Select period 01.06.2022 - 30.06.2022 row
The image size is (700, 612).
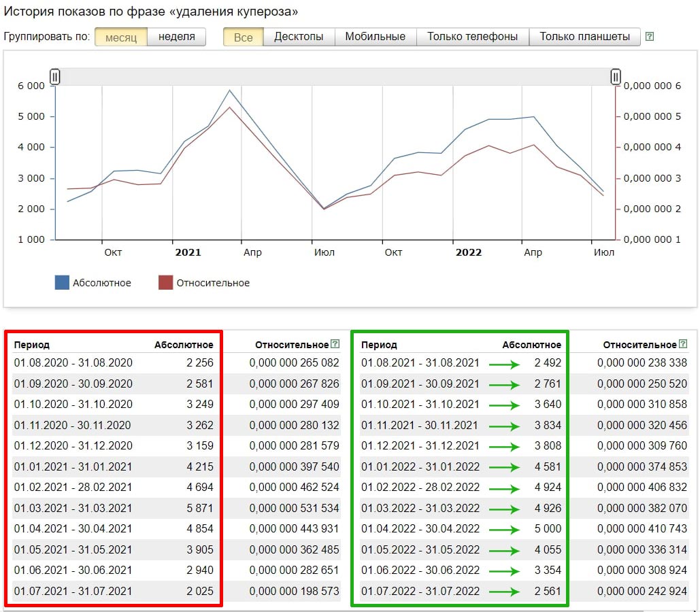pyautogui.click(x=524, y=570)
